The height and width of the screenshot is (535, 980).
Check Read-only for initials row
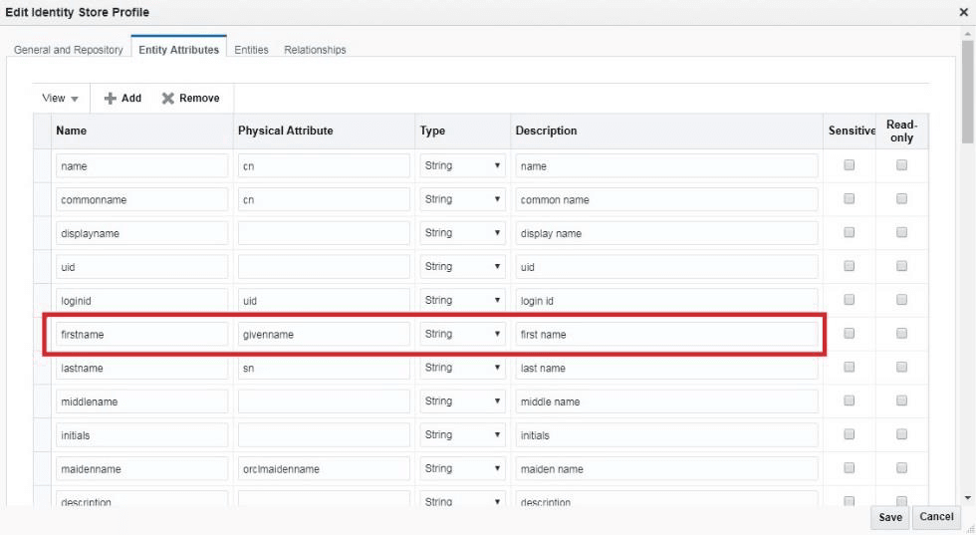(901, 434)
